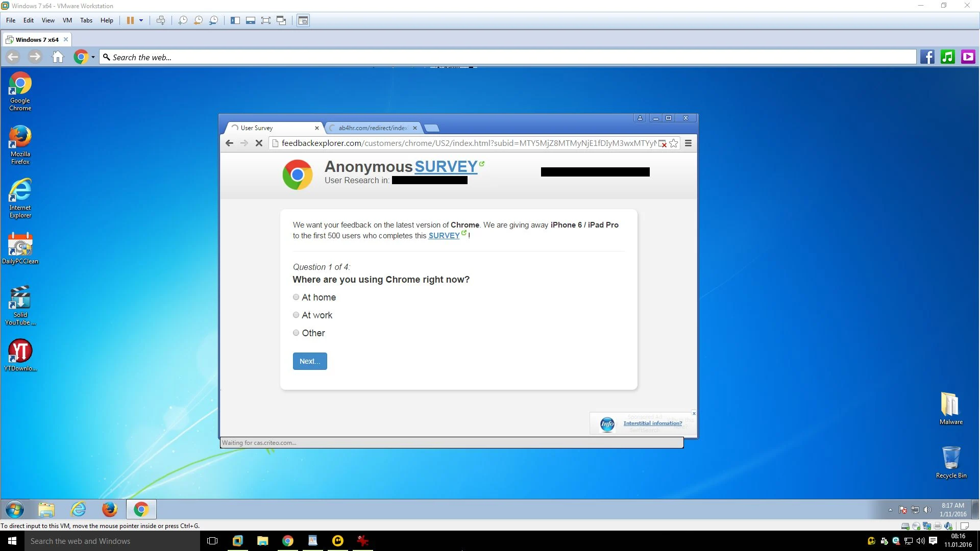
Task: Expand the Windows 7 hidden tray icons arrow
Action: click(890, 510)
